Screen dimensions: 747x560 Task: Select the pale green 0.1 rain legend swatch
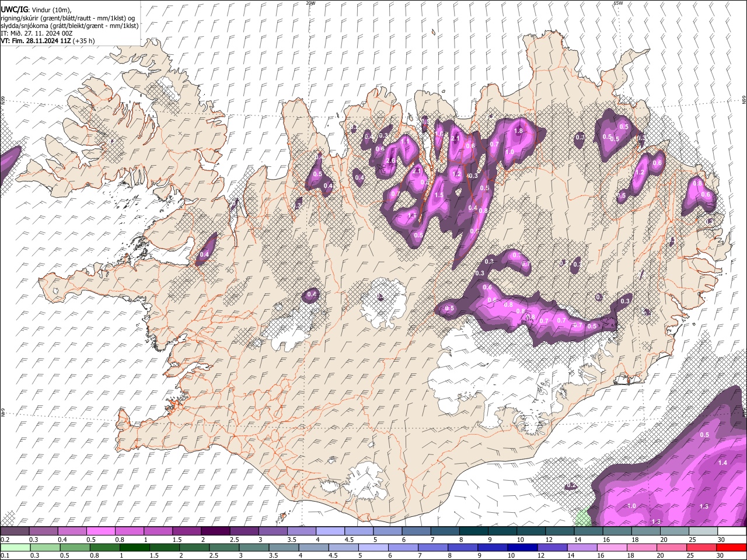(15, 547)
